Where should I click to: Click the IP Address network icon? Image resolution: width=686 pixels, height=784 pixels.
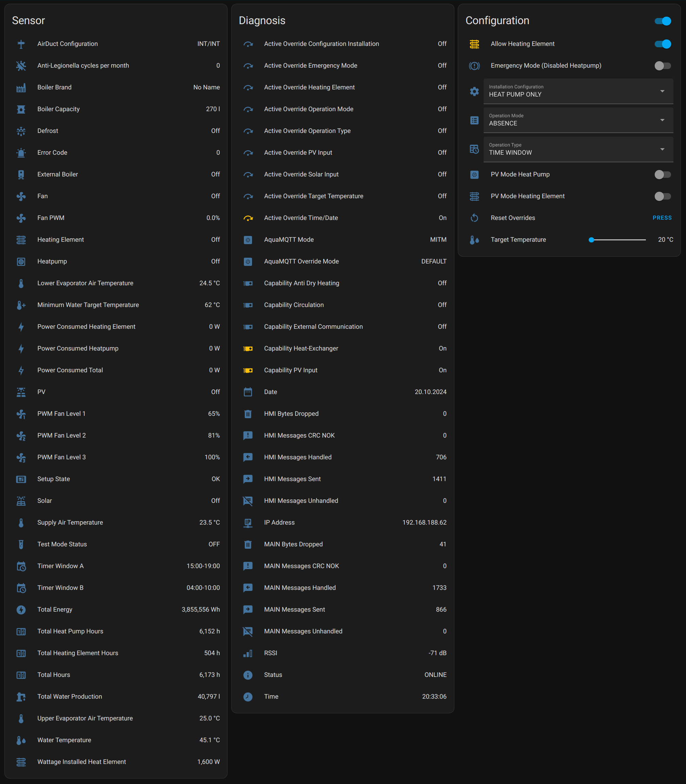248,523
